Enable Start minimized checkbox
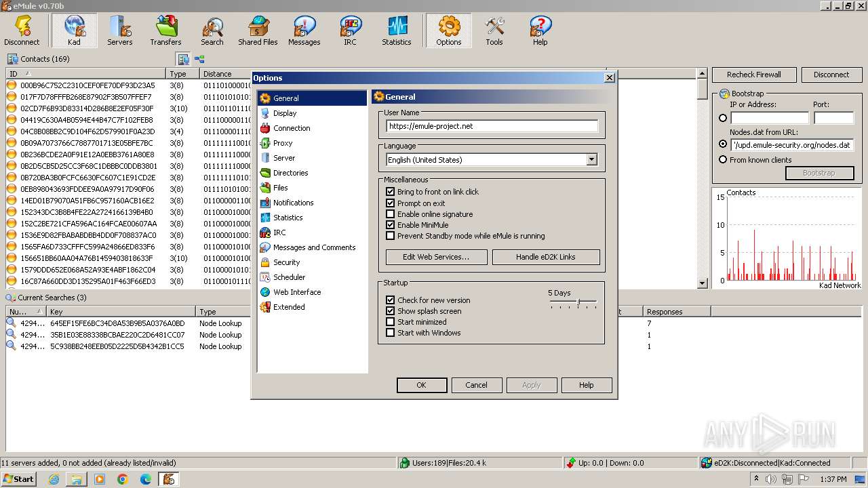Image resolution: width=868 pixels, height=488 pixels. point(390,322)
